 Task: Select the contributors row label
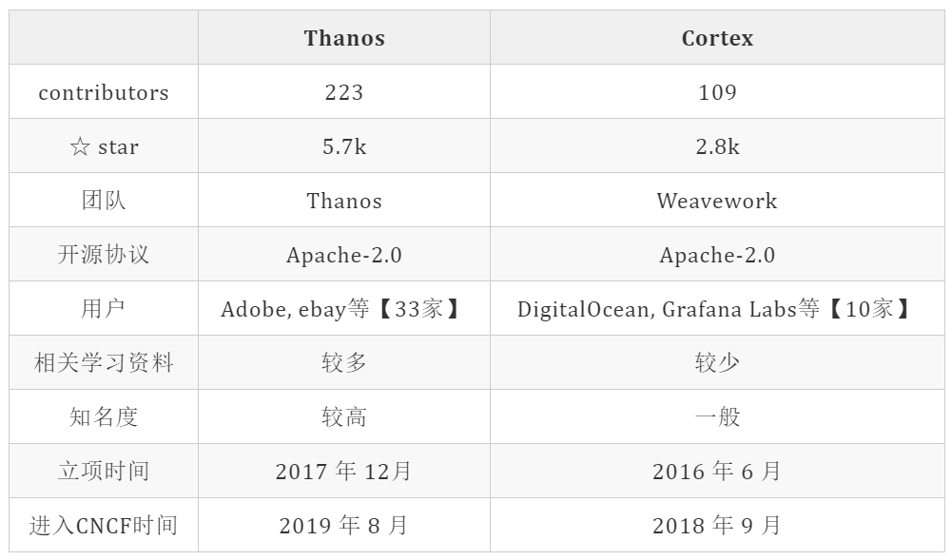104,92
